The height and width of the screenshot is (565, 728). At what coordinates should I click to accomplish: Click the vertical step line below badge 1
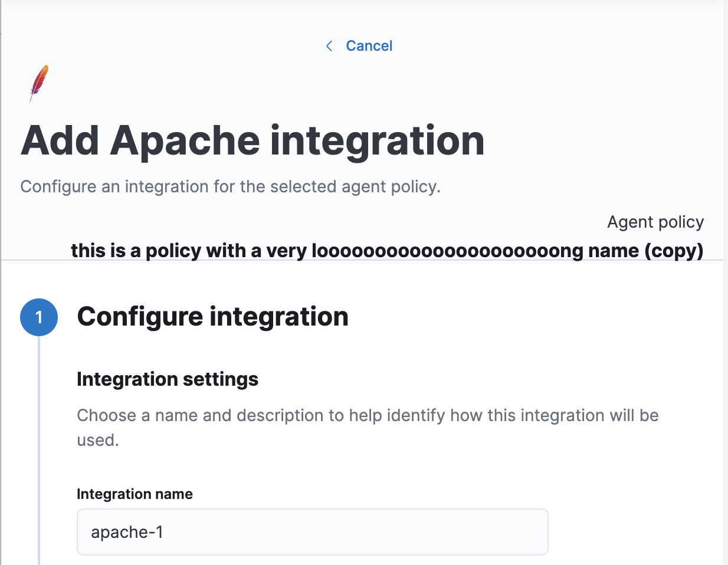coord(39,448)
